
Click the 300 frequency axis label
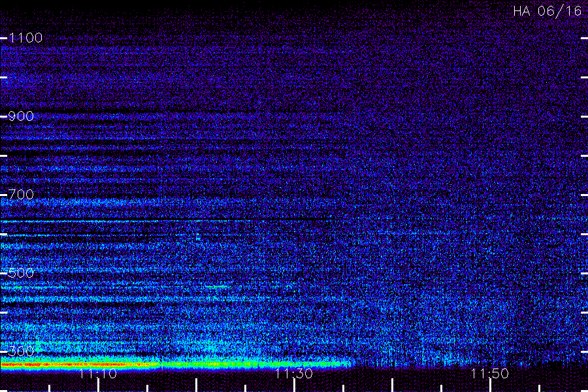(21, 351)
